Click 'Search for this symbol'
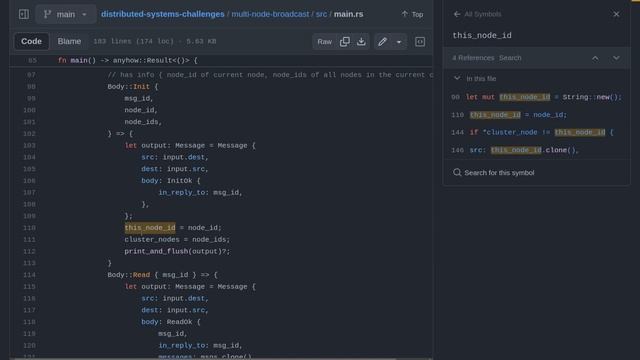This screenshot has width=640, height=360. 493,173
